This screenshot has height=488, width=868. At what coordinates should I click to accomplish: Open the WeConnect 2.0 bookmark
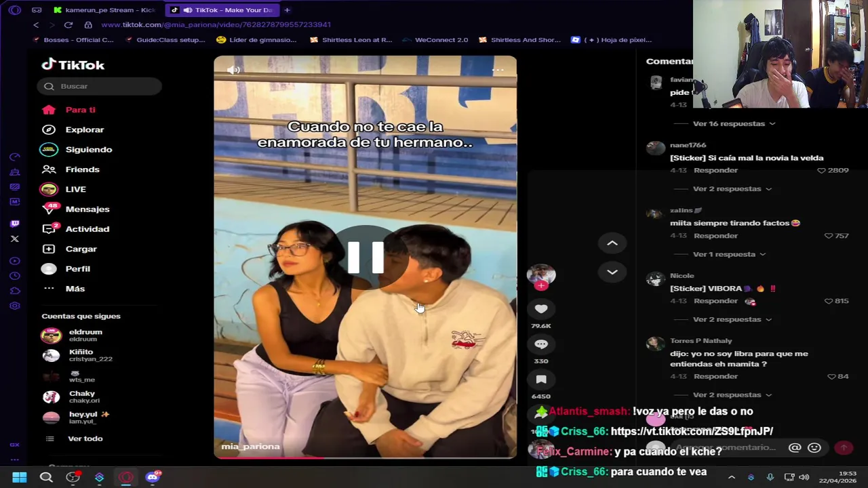click(435, 40)
